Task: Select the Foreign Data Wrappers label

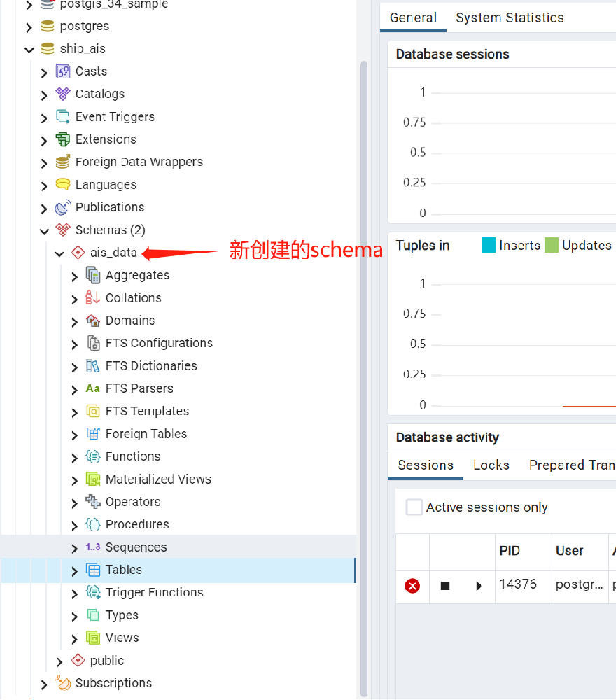Action: (139, 162)
